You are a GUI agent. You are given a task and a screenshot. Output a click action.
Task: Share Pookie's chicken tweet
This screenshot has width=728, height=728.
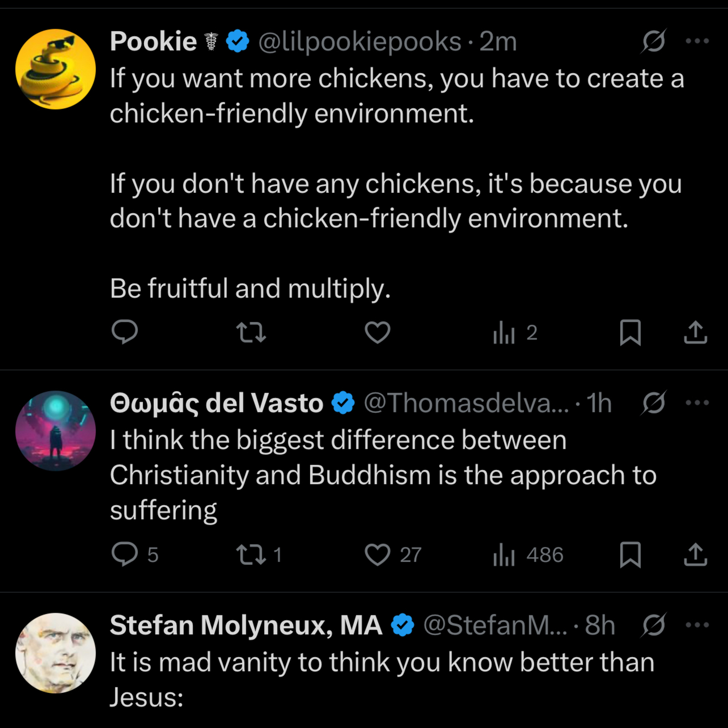[695, 332]
